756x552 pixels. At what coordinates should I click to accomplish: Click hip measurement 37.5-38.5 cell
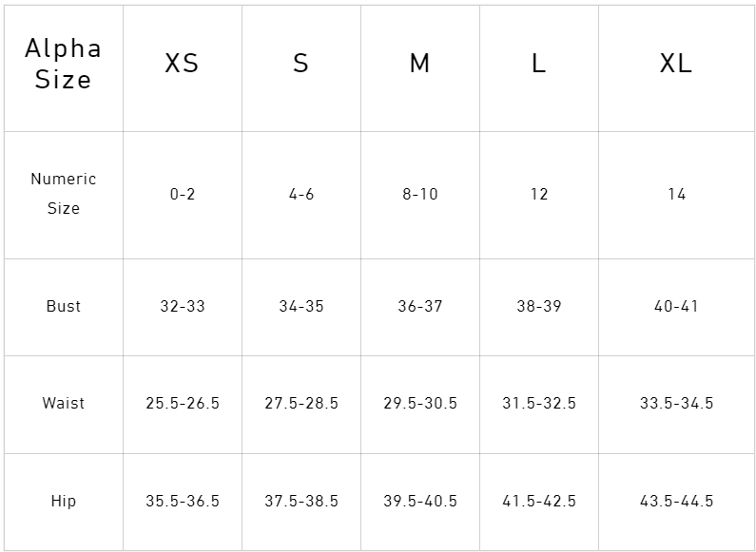click(x=300, y=502)
